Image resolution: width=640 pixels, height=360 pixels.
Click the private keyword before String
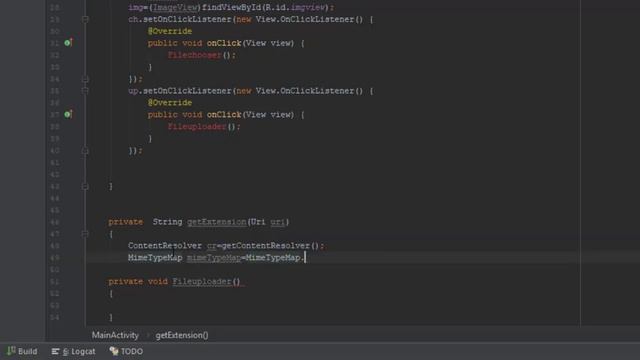pyautogui.click(x=126, y=222)
